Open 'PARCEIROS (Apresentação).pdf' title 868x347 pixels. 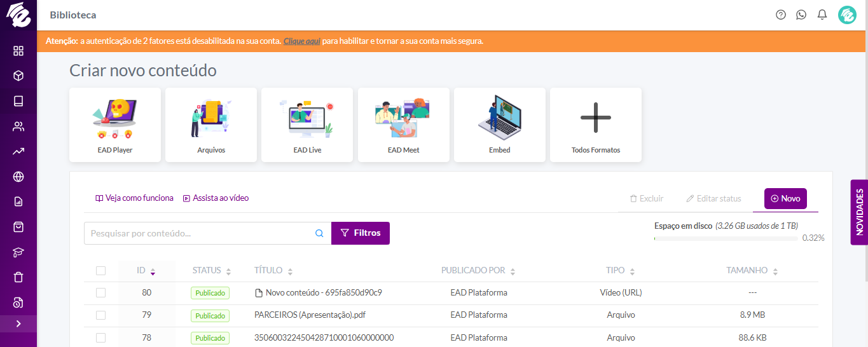(310, 315)
